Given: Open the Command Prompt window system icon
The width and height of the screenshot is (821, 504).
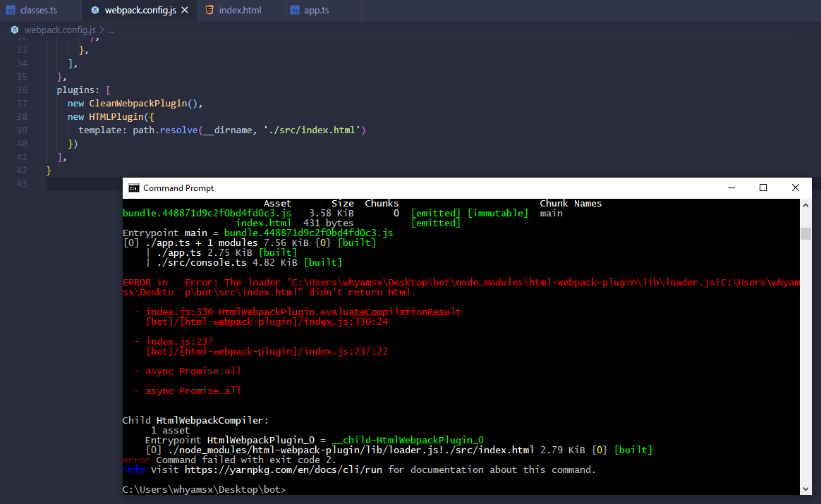Looking at the screenshot, I should click(x=133, y=188).
